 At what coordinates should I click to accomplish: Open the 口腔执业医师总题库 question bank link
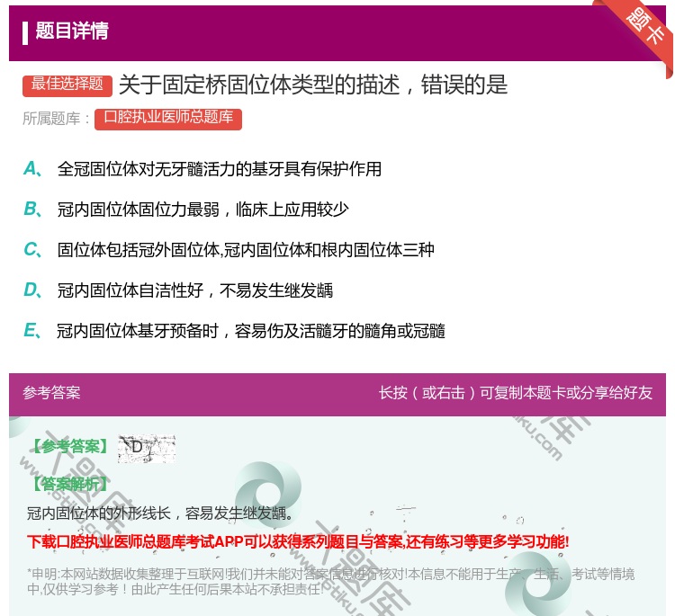click(168, 119)
